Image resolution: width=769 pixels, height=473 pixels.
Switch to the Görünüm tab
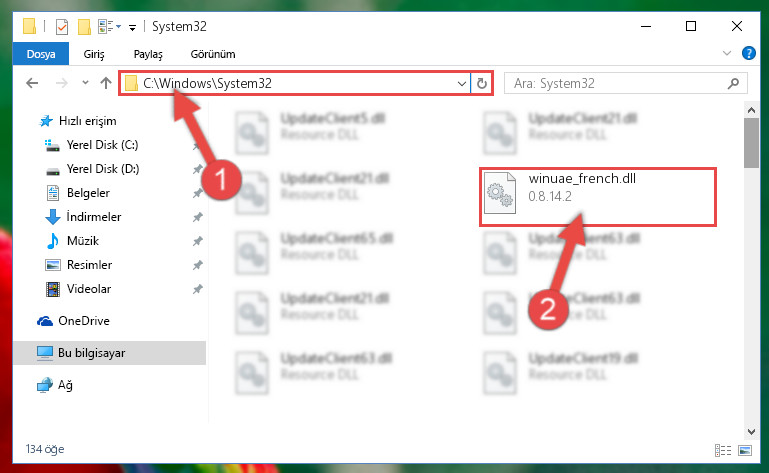213,54
